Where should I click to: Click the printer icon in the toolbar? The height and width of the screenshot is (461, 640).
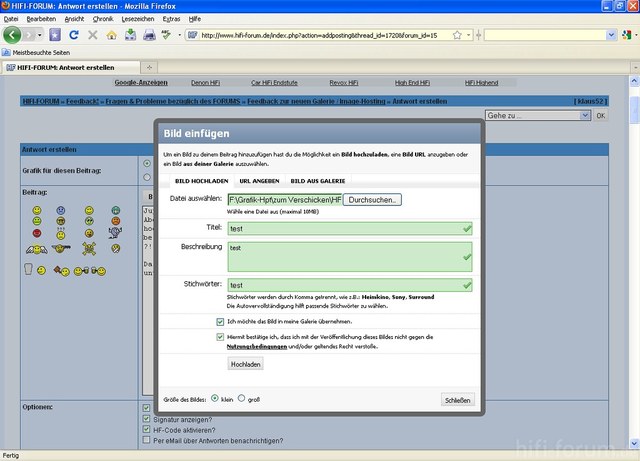click(x=149, y=35)
